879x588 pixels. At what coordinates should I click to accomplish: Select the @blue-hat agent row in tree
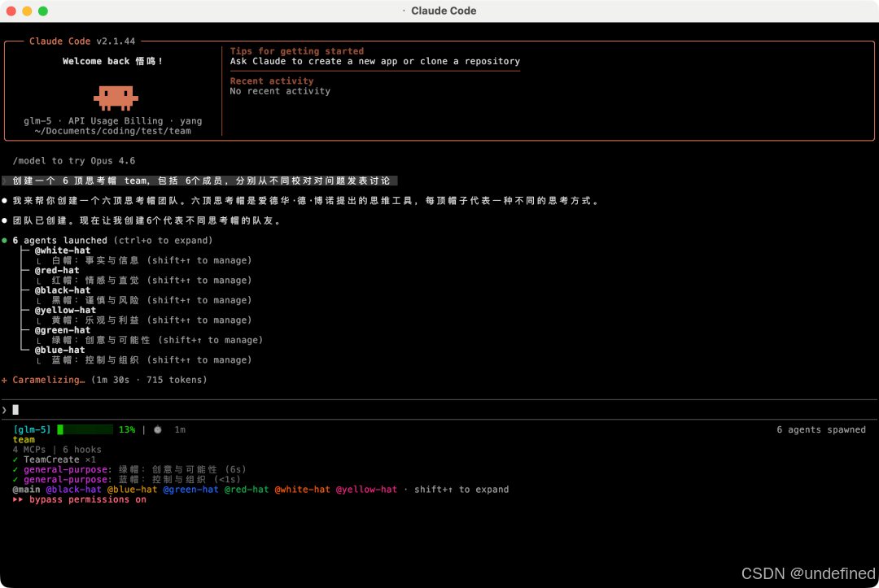click(x=59, y=350)
